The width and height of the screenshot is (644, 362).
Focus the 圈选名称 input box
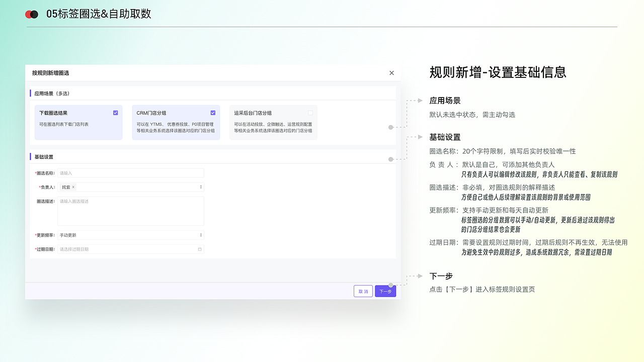(131, 173)
